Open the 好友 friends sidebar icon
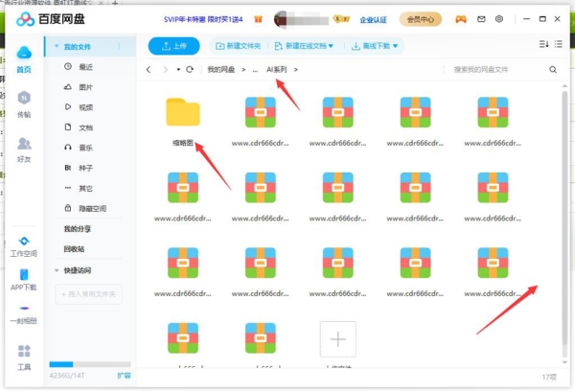 click(24, 150)
